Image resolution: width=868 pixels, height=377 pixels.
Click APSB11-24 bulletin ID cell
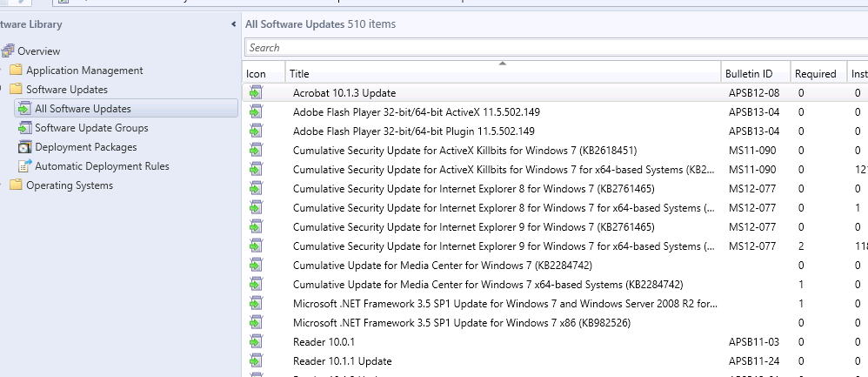754,361
